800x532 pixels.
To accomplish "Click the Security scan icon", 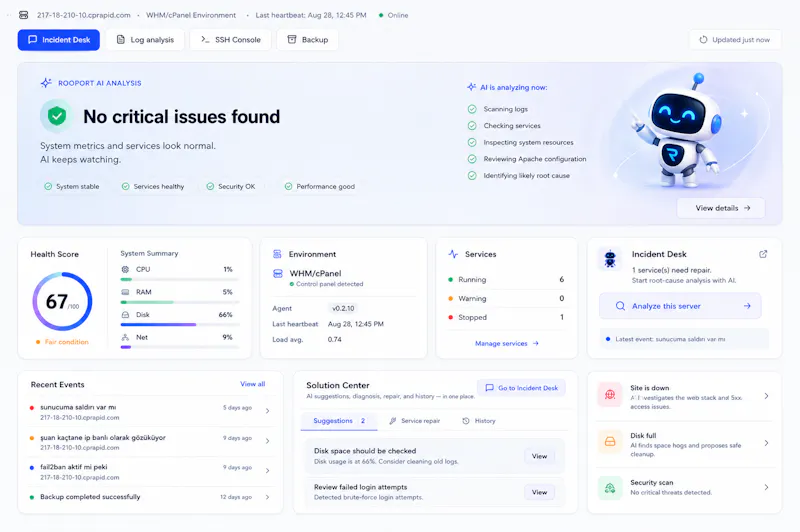I will [610, 488].
